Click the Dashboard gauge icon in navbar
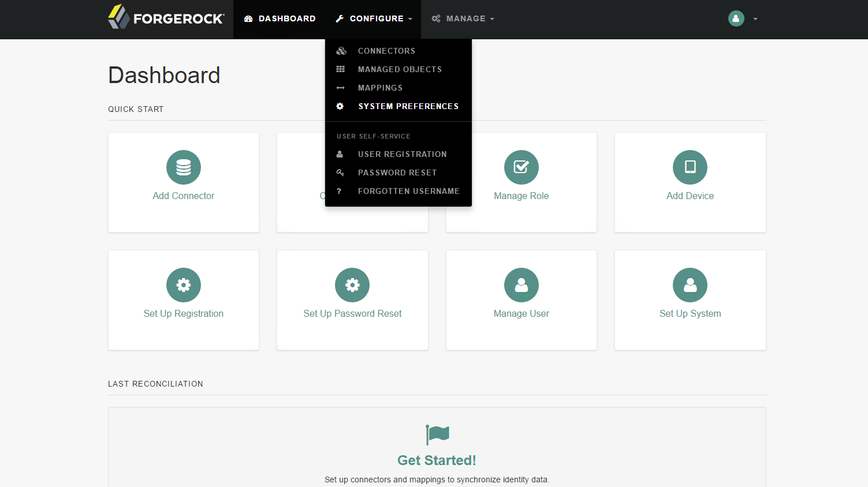This screenshot has height=487, width=868. pyautogui.click(x=248, y=19)
